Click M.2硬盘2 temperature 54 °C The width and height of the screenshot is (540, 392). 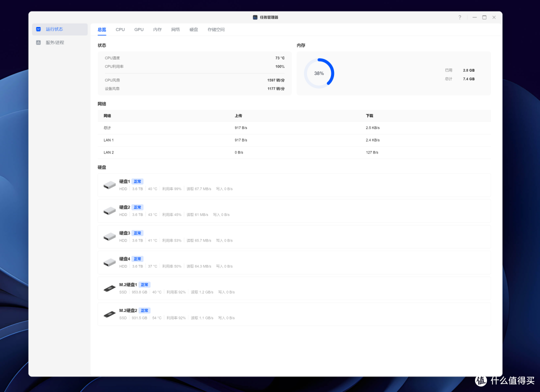[x=156, y=318]
